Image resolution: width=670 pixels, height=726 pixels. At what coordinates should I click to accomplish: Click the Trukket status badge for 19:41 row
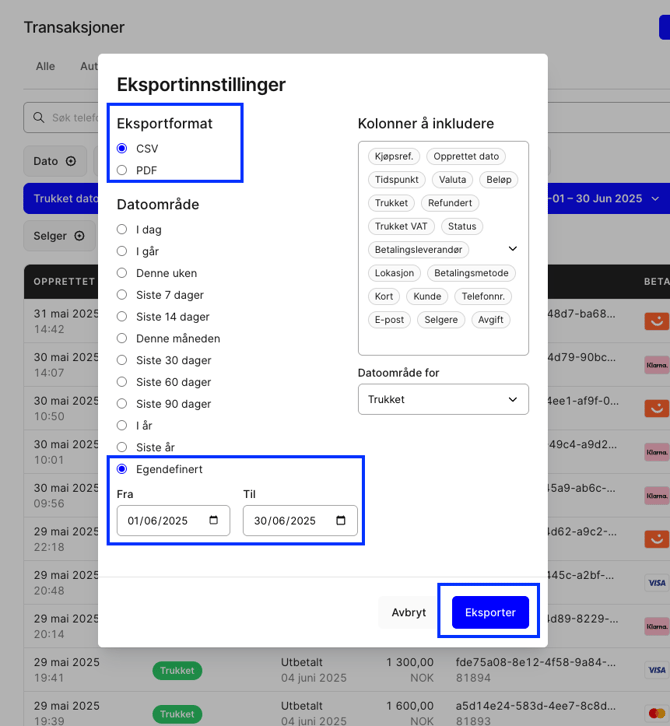point(177,670)
